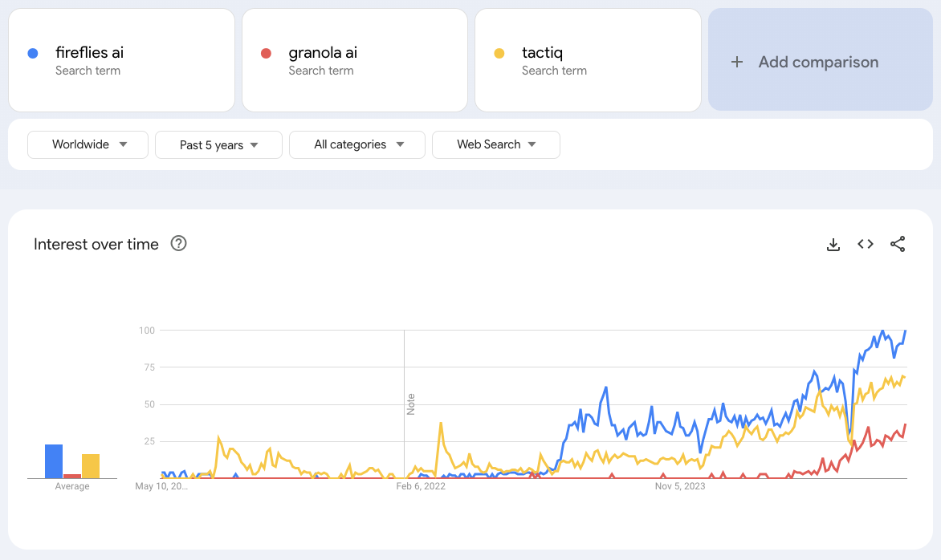
Task: Click the Add comparison button
Action: pyautogui.click(x=818, y=62)
